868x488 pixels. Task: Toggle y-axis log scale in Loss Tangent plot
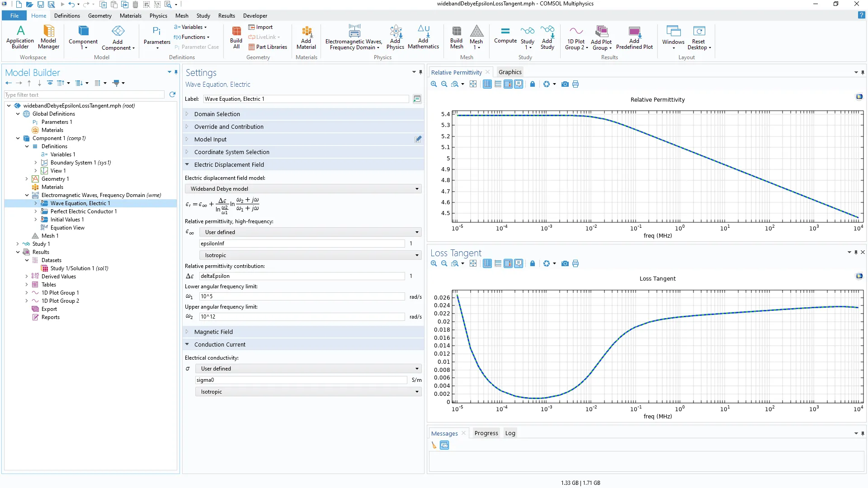[x=498, y=263]
